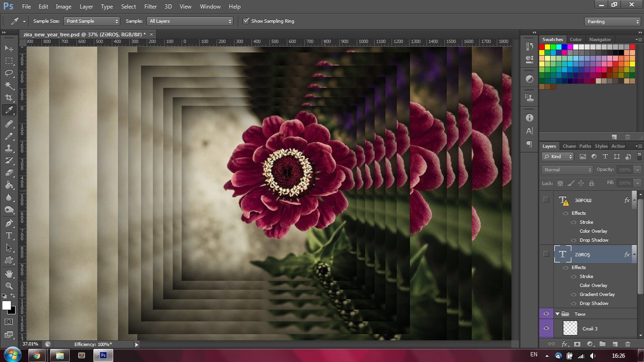Open tool preset picker arrow
This screenshot has height=362, width=644.
(x=24, y=21)
